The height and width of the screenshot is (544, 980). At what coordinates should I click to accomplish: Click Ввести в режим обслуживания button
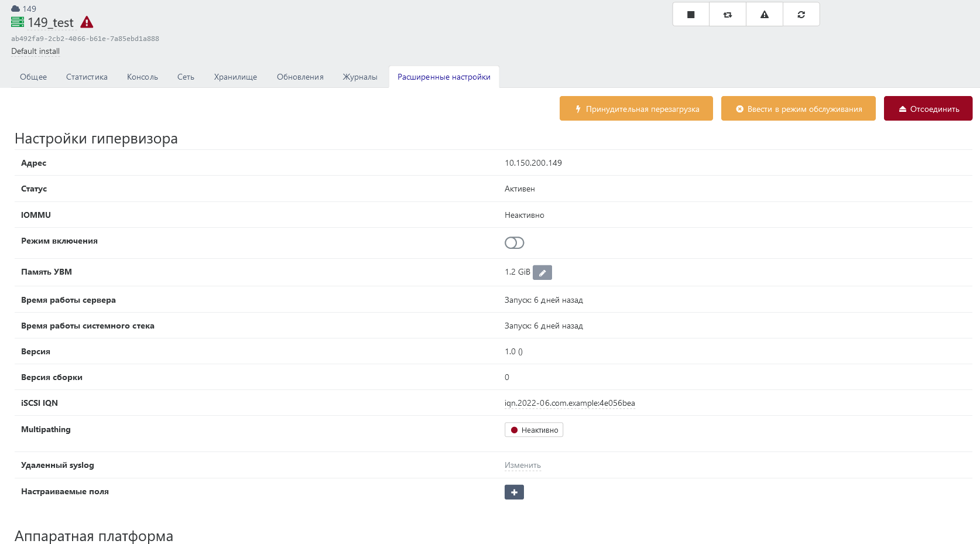coord(799,108)
